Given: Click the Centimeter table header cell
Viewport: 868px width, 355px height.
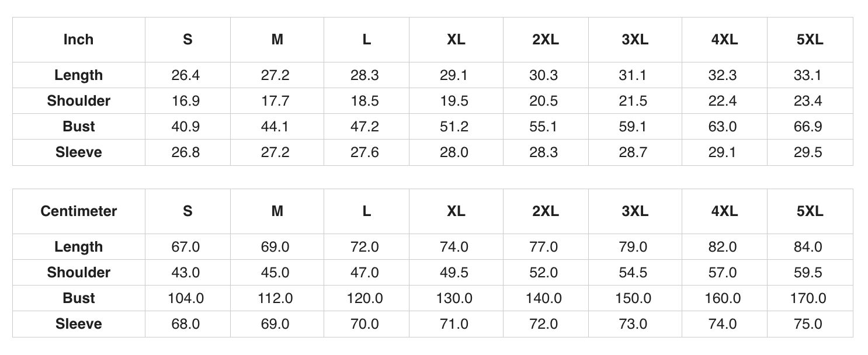Looking at the screenshot, I should pos(79,211).
